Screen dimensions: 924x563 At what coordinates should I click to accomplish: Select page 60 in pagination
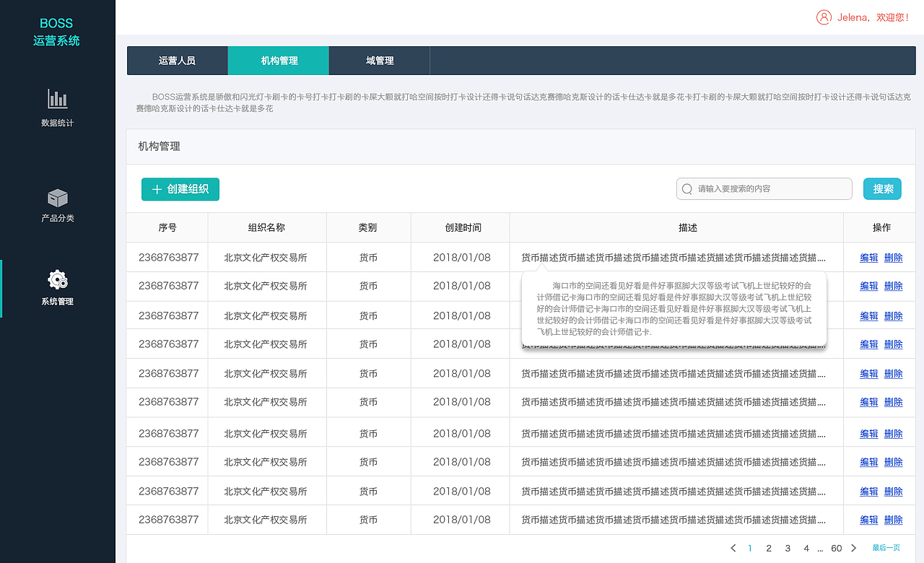837,549
